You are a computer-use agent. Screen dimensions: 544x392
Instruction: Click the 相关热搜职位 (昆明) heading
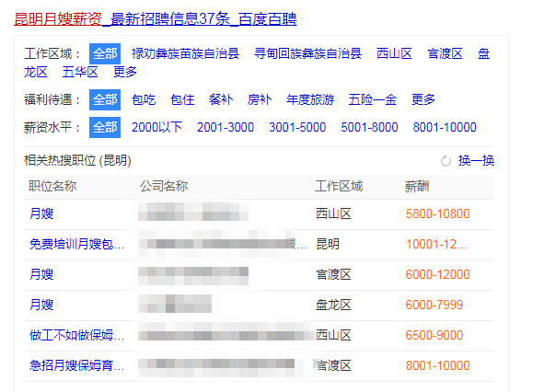click(x=77, y=161)
